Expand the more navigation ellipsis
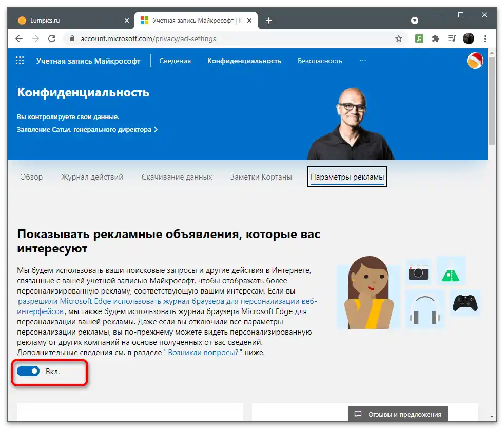Viewport: 504px width, 429px height. coord(363,61)
